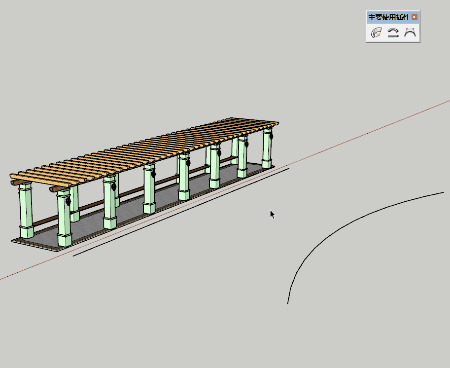Click the leftmost rear green column
Image resolution: width=450 pixels, height=368 pixels.
(26, 211)
